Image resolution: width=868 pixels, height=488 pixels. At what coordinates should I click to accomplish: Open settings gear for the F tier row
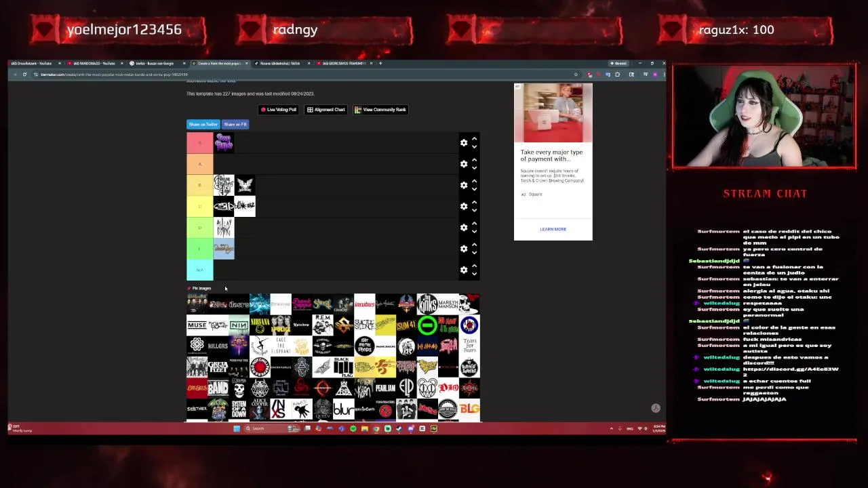point(464,249)
